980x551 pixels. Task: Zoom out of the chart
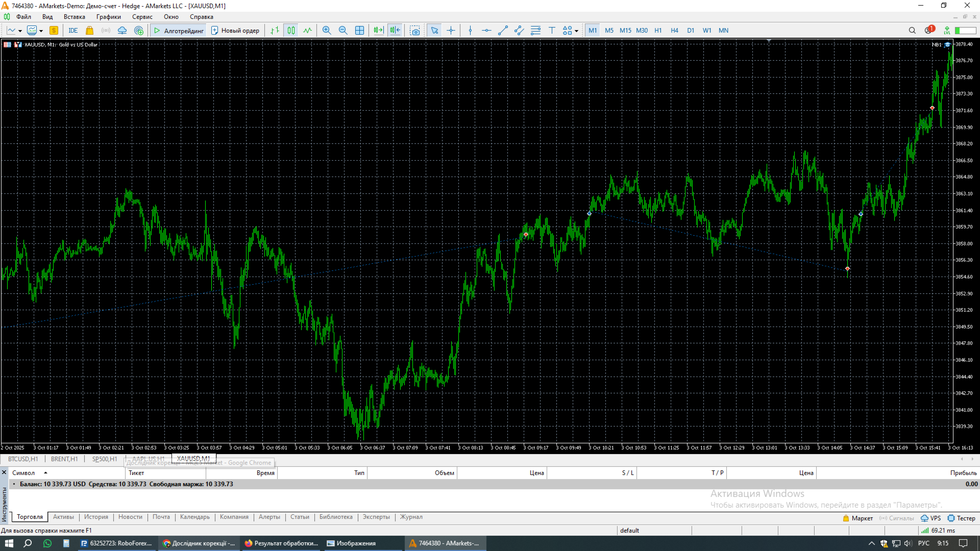tap(343, 31)
